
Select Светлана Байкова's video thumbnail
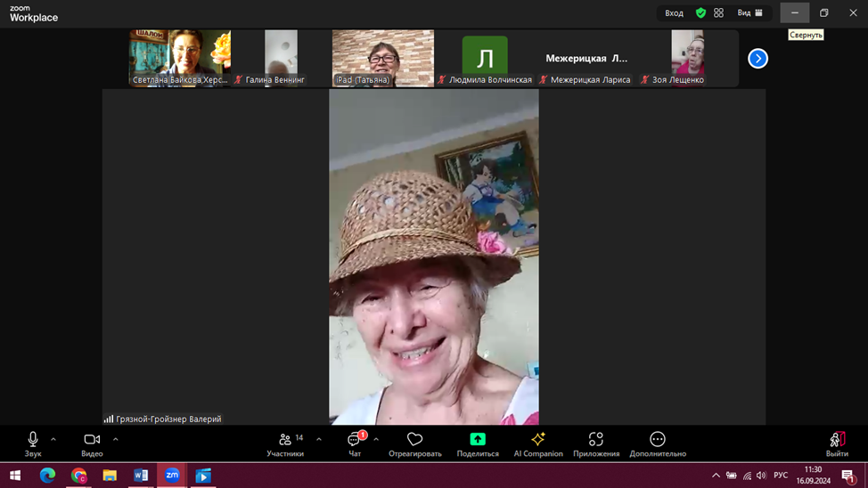pos(180,57)
